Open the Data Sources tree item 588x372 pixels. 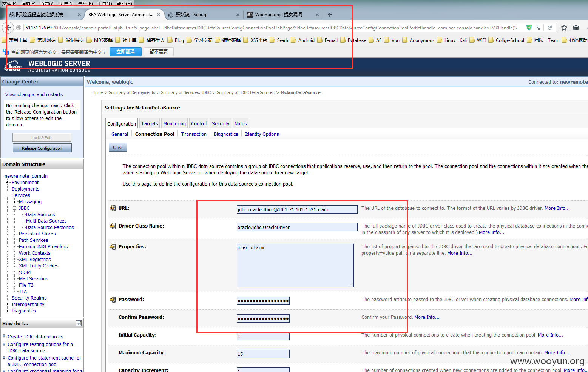click(x=40, y=215)
